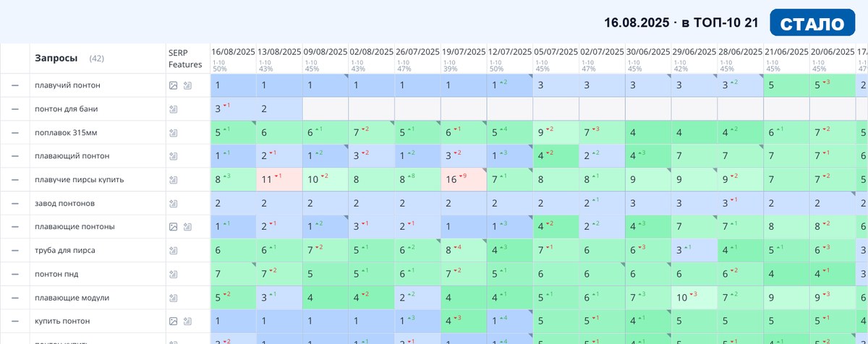Click dash marker left of плавучие пирсы купить
The width and height of the screenshot is (868, 344).
click(14, 179)
